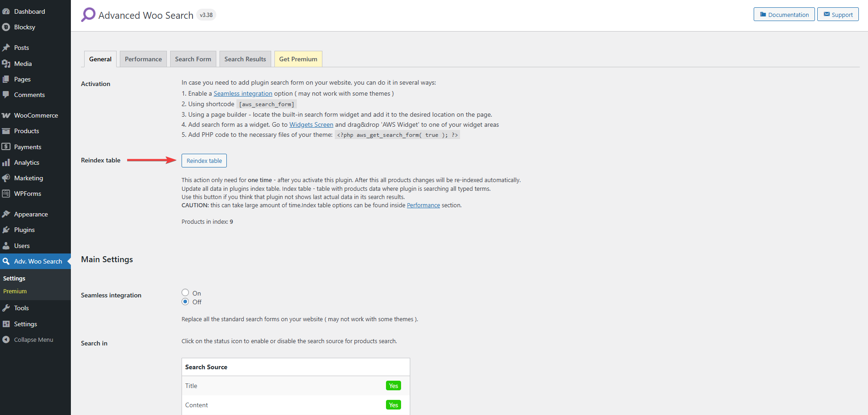Open the Search Results tab
868x415 pixels.
[245, 59]
